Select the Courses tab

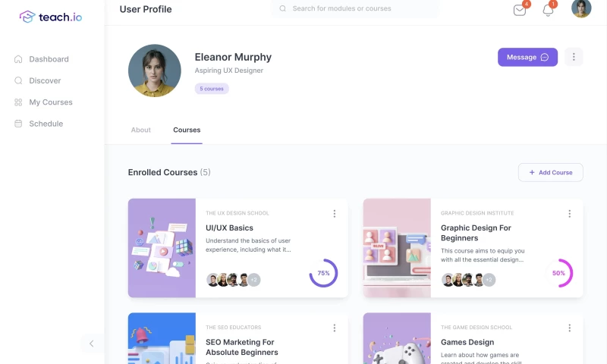[x=187, y=130]
